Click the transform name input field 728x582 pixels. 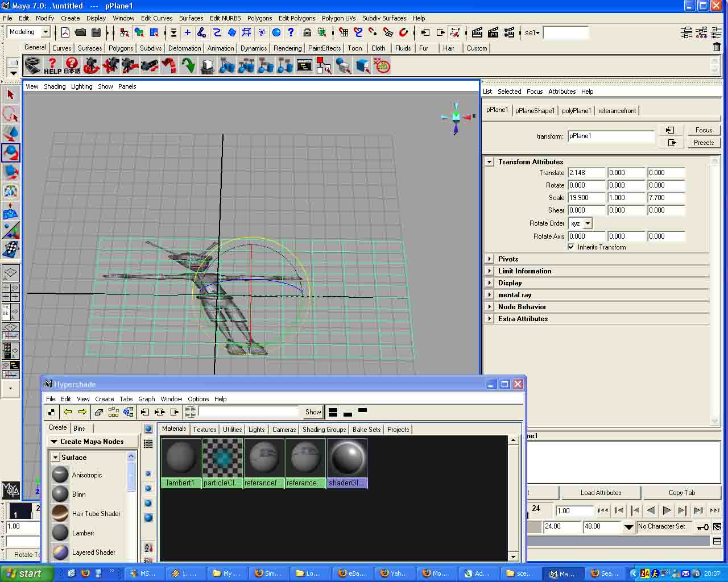pyautogui.click(x=611, y=136)
